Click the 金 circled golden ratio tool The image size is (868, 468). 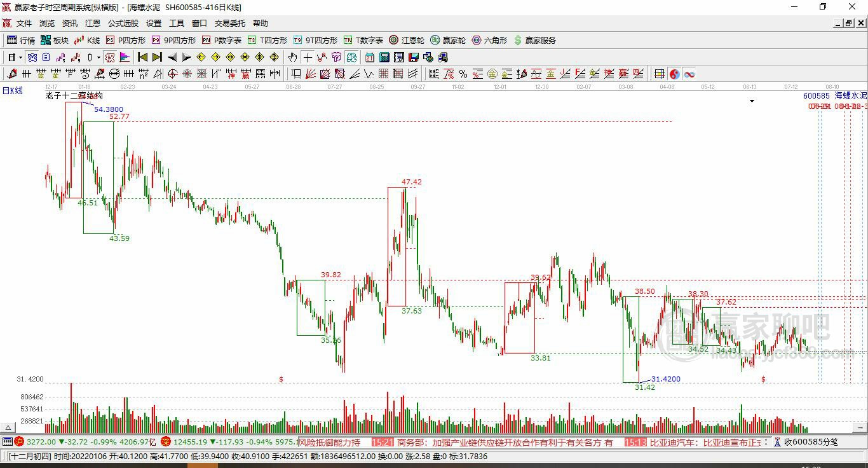point(492,74)
